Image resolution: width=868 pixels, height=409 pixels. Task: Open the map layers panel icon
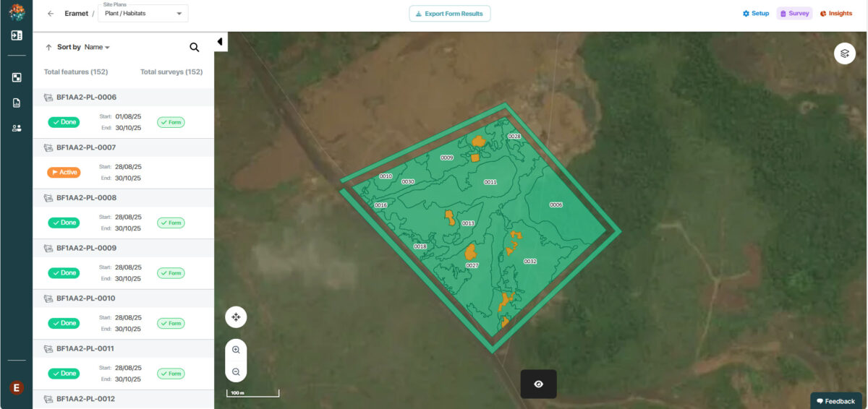tap(844, 53)
